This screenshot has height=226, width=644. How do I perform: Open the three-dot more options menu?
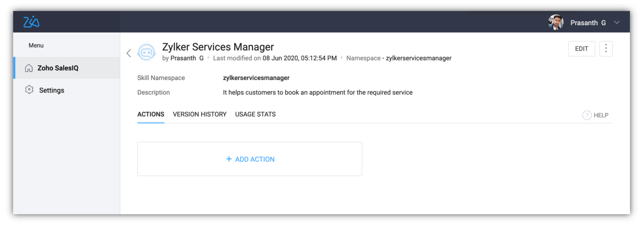[x=606, y=49]
